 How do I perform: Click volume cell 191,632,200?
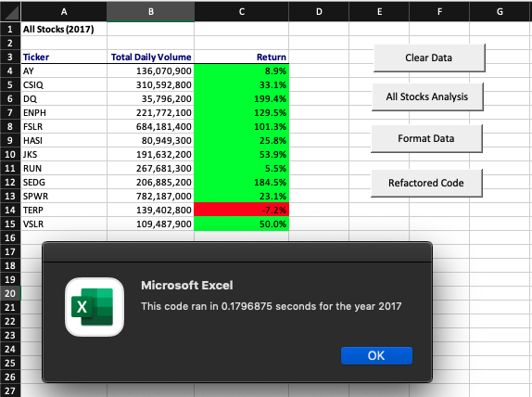pyautogui.click(x=151, y=155)
